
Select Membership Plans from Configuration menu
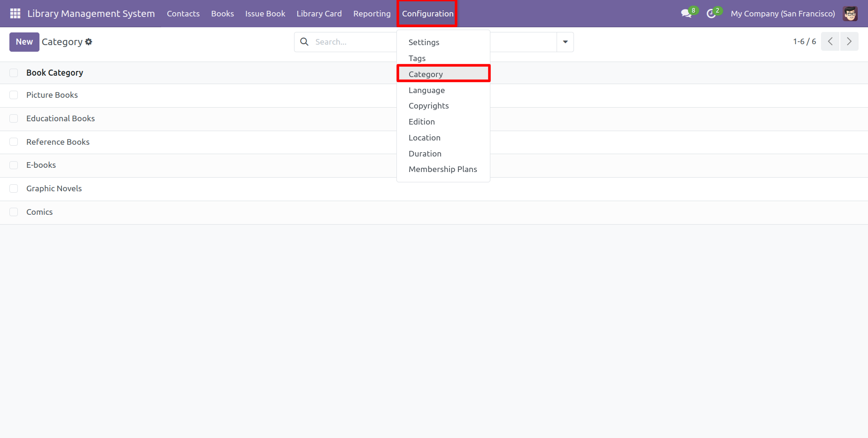coord(442,169)
